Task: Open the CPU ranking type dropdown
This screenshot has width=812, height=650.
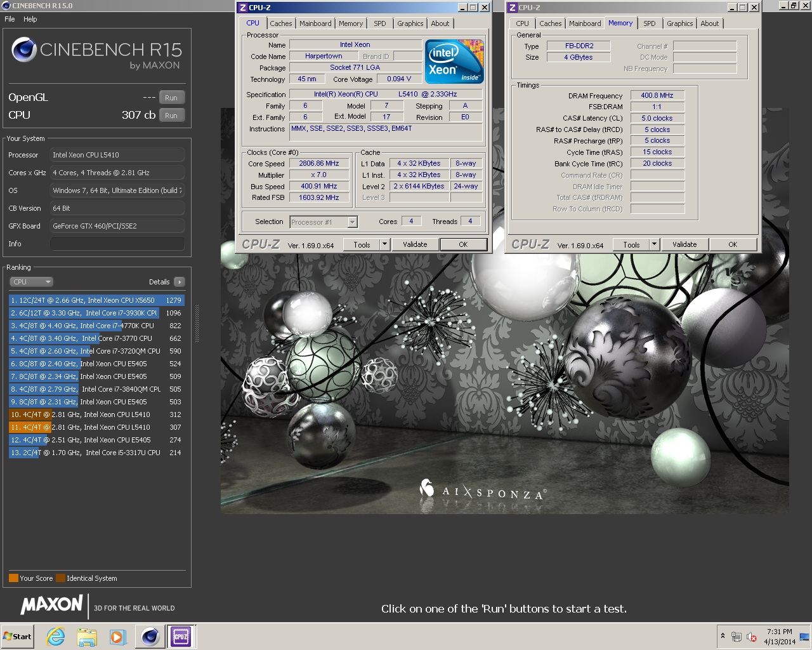Action: (31, 282)
